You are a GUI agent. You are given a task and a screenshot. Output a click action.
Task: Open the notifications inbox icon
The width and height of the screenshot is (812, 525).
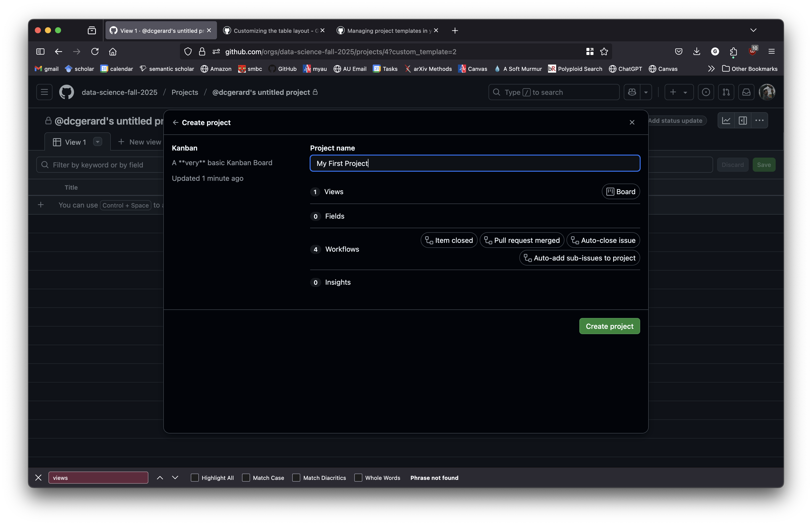pyautogui.click(x=746, y=92)
